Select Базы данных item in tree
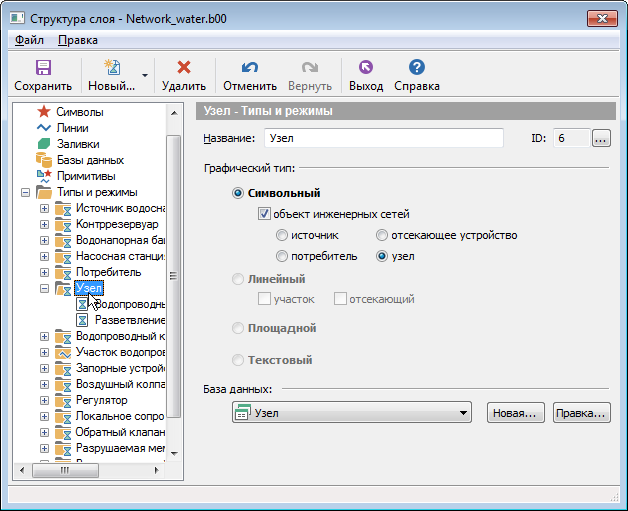The image size is (628, 511). (89, 160)
